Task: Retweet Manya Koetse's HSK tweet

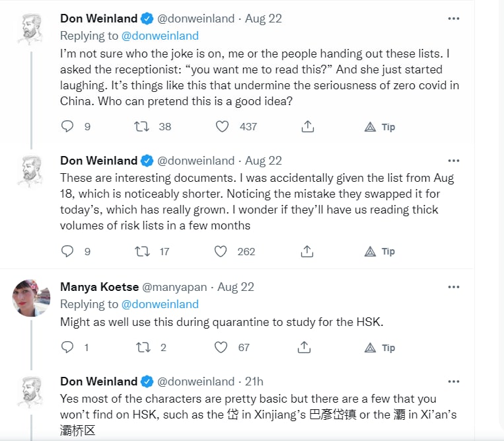Action: (x=143, y=347)
